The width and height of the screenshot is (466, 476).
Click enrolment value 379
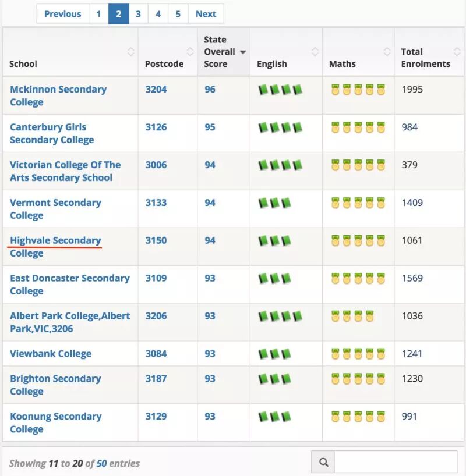pyautogui.click(x=409, y=165)
